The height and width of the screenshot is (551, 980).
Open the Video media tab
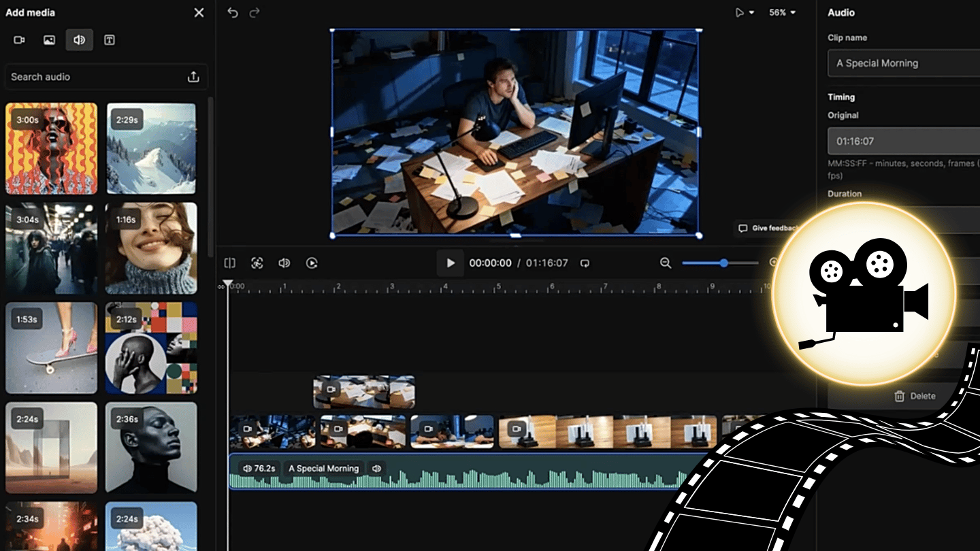pyautogui.click(x=19, y=40)
